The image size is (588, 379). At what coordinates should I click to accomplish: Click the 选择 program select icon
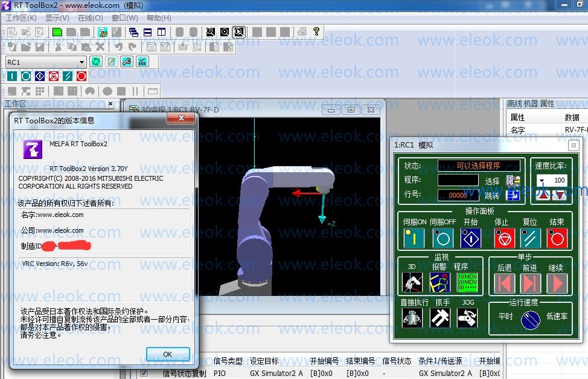click(x=513, y=181)
